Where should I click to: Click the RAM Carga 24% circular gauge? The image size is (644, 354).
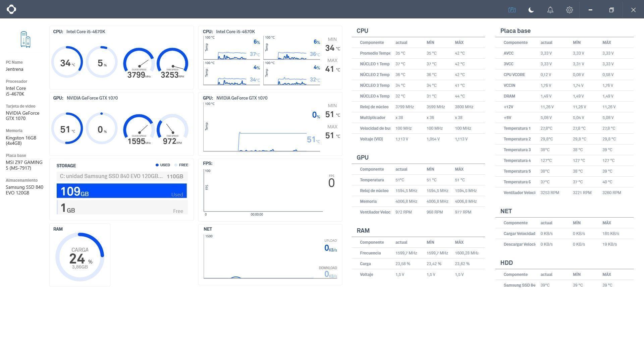(80, 257)
